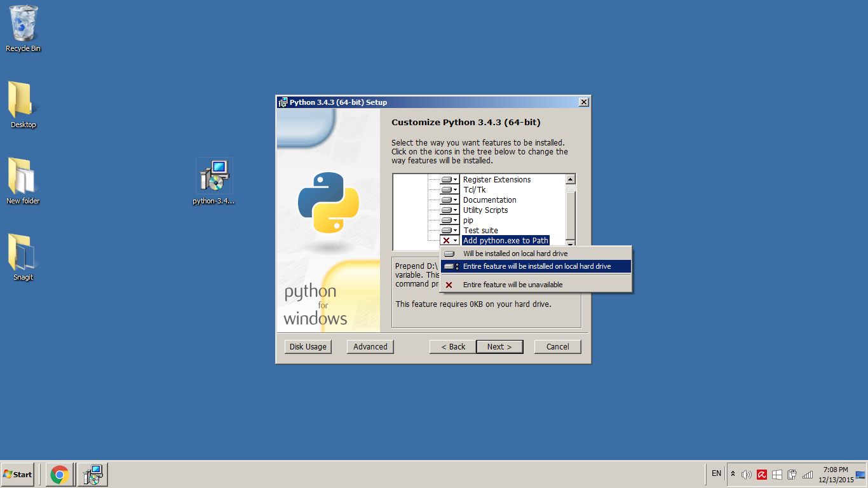Click the volume icon in the system tray

tap(746, 473)
